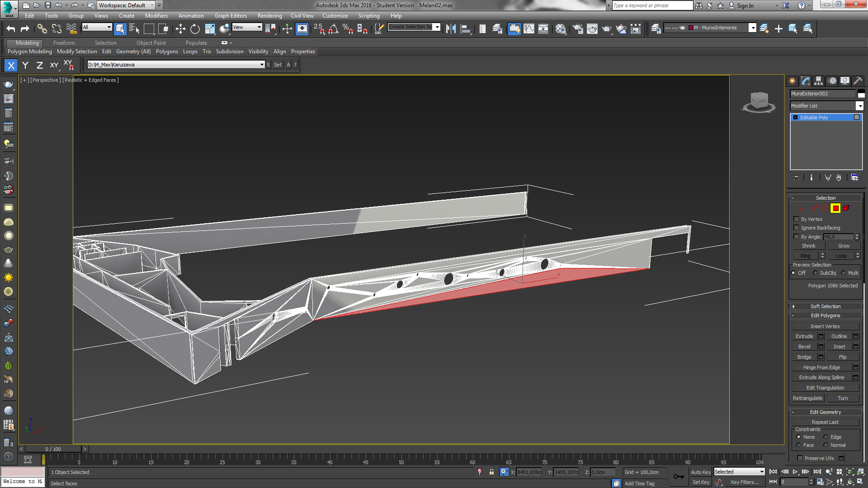Screen dimensions: 868x488
Task: Click the object color swatch
Action: point(861,94)
